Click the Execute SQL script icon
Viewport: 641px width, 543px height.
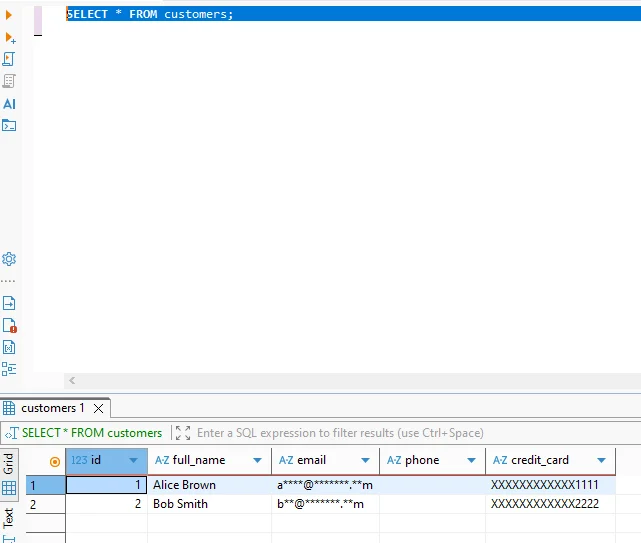[9, 59]
